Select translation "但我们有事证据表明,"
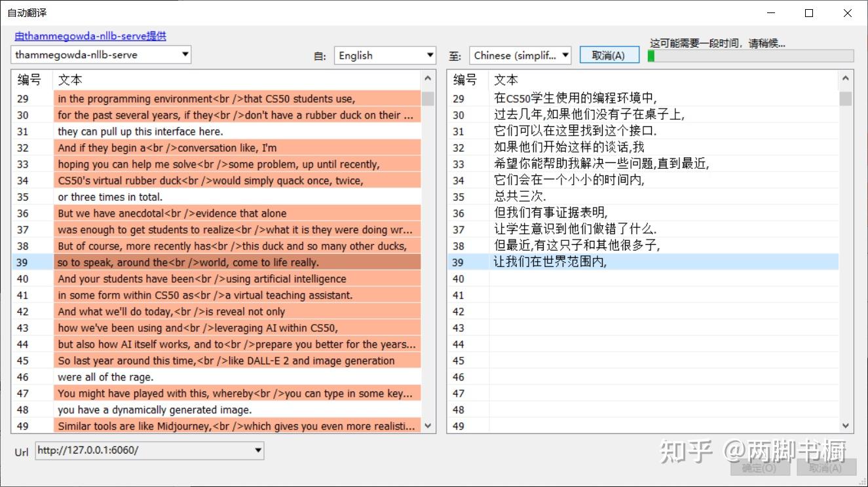 point(643,213)
